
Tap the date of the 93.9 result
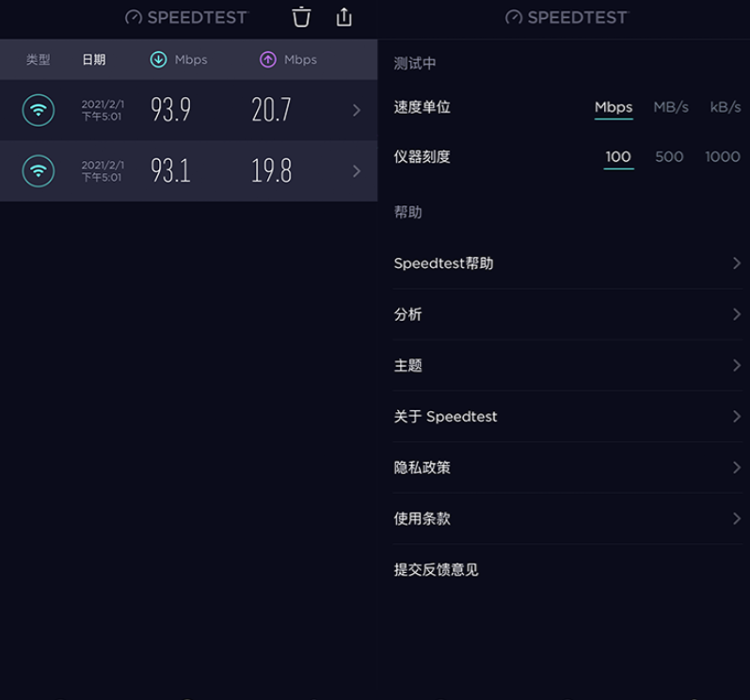(x=103, y=110)
